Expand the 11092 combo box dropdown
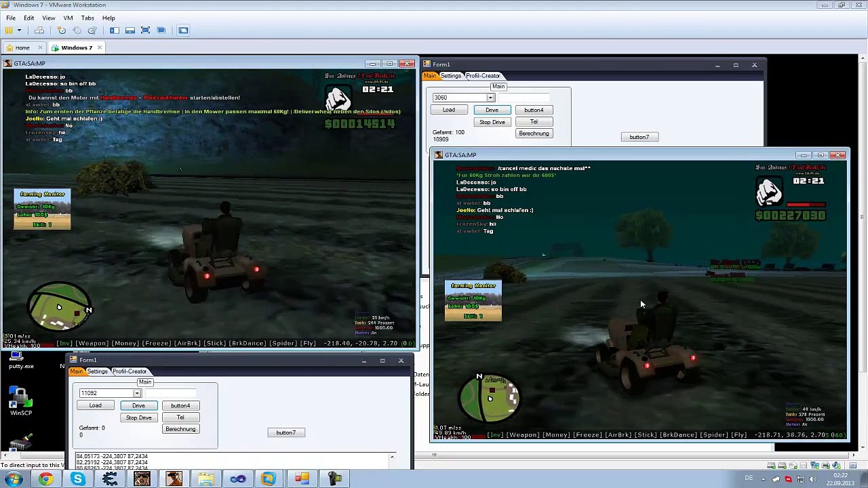The image size is (868, 488). pyautogui.click(x=137, y=393)
